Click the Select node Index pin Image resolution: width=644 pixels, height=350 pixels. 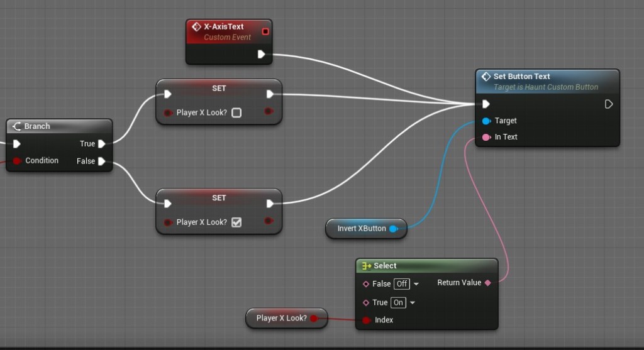click(366, 320)
